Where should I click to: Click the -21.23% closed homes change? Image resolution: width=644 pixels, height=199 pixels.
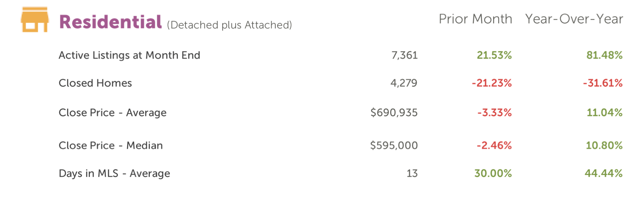click(x=492, y=83)
